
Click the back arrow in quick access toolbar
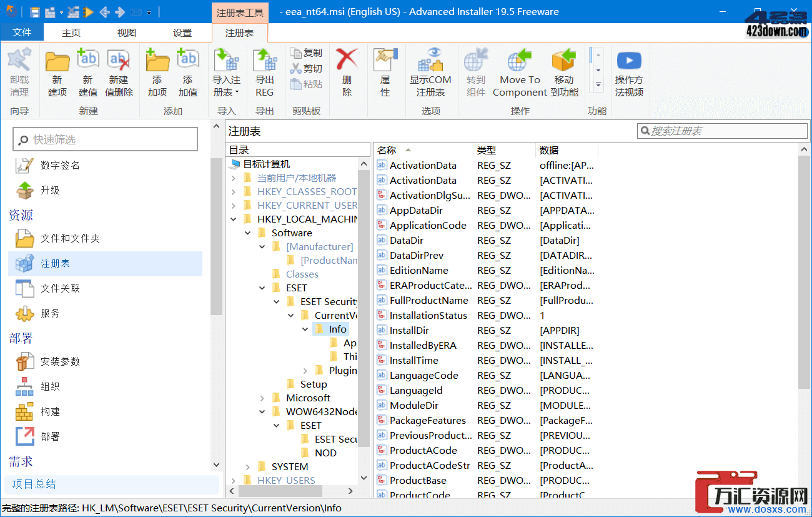tap(104, 12)
